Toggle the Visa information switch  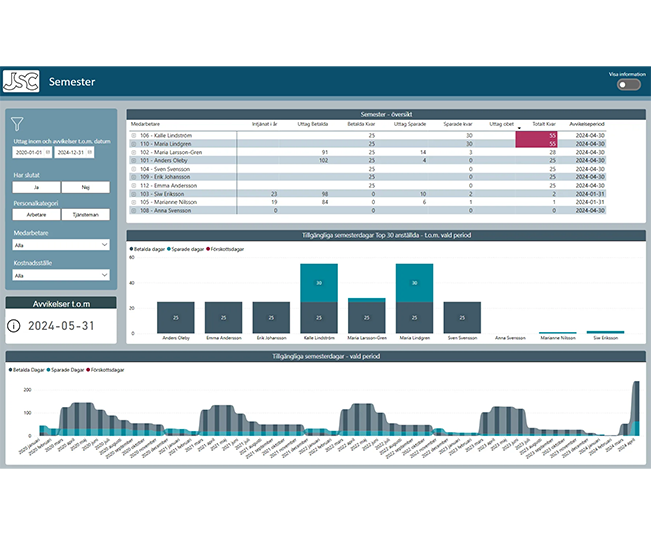629,85
